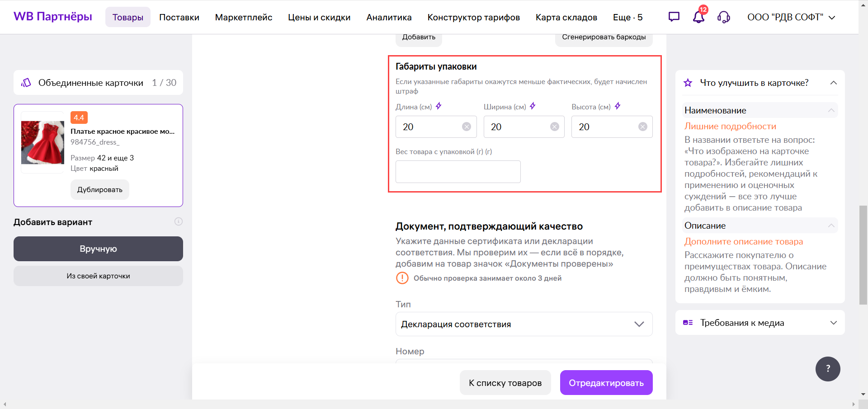The height and width of the screenshot is (409, 868).
Task: Focus the Вес товара с упаковкой field
Action: tap(458, 172)
